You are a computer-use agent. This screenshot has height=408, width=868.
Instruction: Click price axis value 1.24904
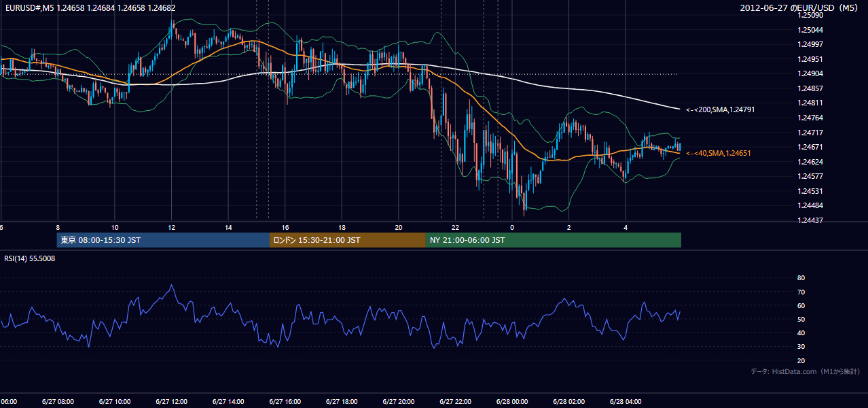tap(810, 73)
